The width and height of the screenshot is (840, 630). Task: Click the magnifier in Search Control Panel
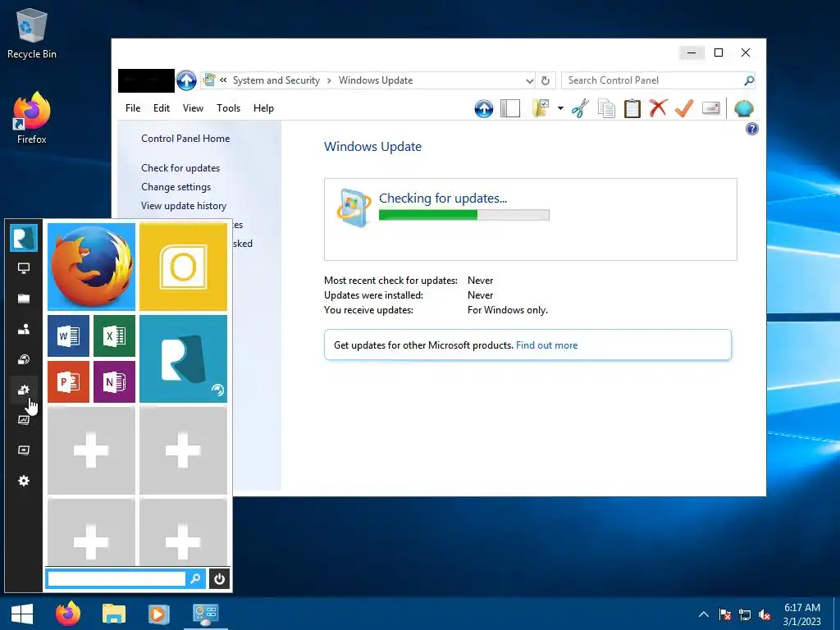click(749, 80)
